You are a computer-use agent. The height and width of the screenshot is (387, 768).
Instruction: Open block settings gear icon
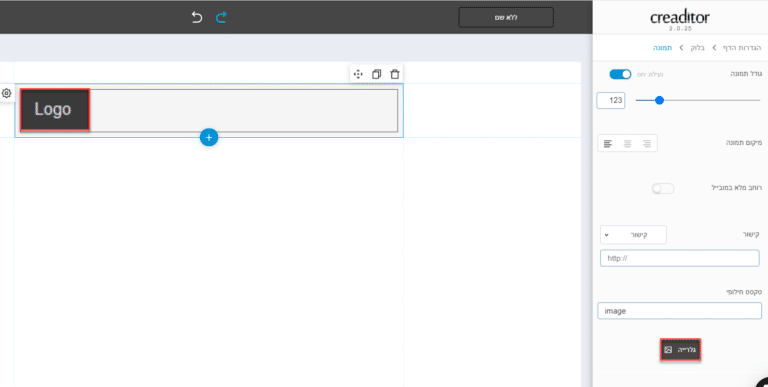[x=6, y=93]
